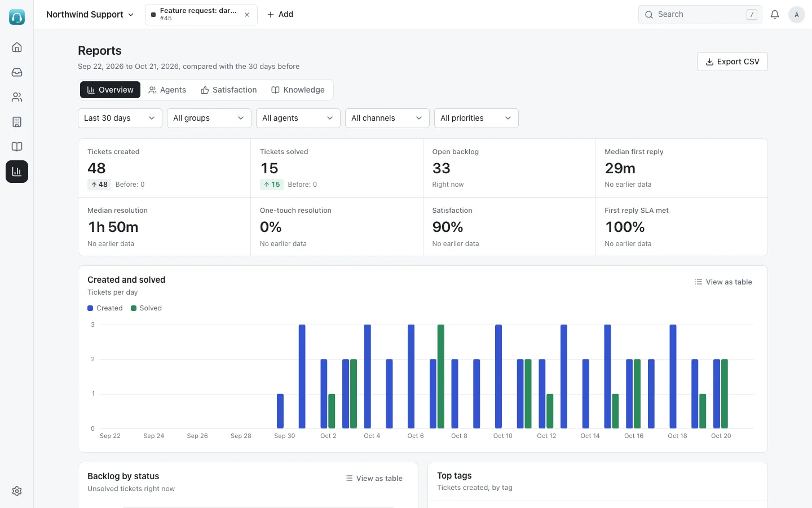Open the Last 30 days dropdown

pos(120,118)
